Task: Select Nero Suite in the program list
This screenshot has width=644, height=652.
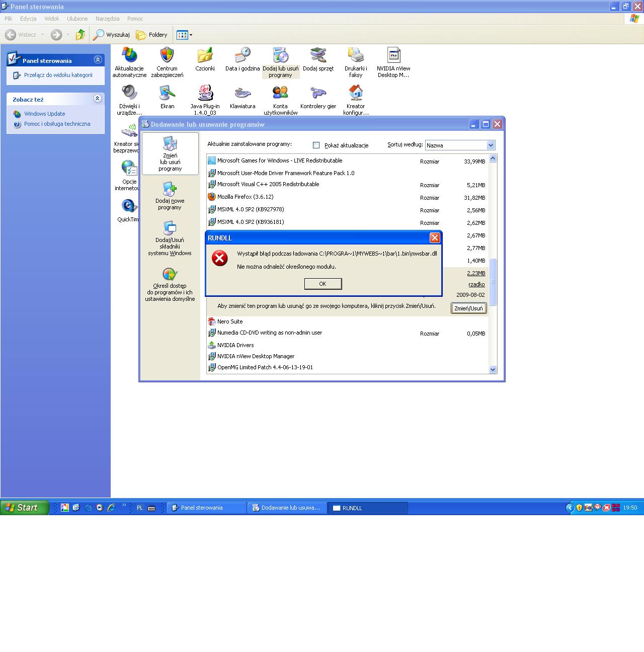Action: (347, 321)
